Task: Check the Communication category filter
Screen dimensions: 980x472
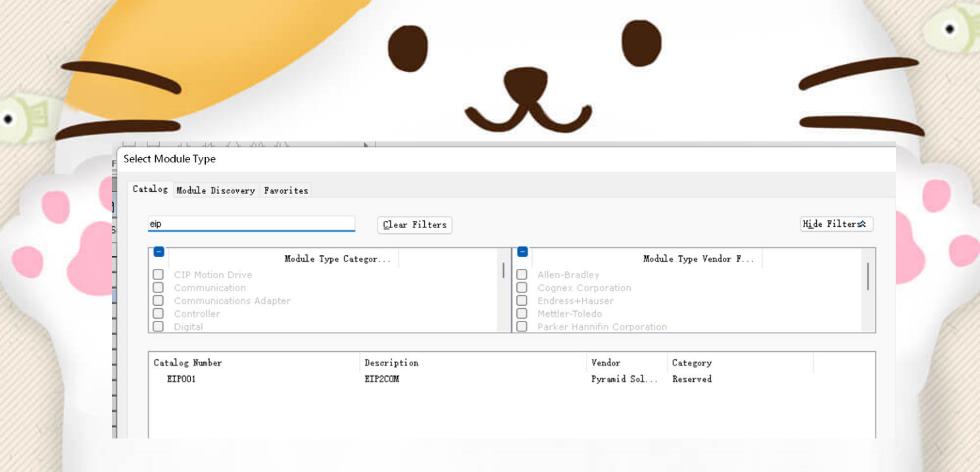Action: tap(158, 288)
